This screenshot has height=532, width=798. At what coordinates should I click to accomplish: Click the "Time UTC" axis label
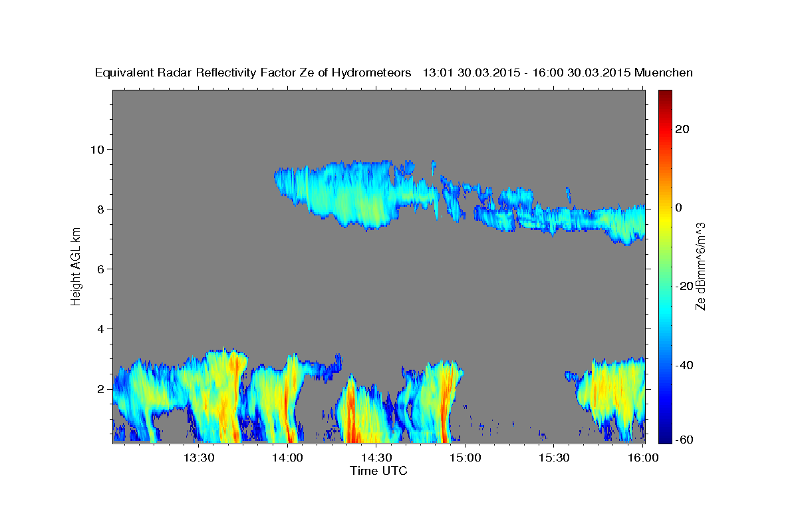pos(378,471)
